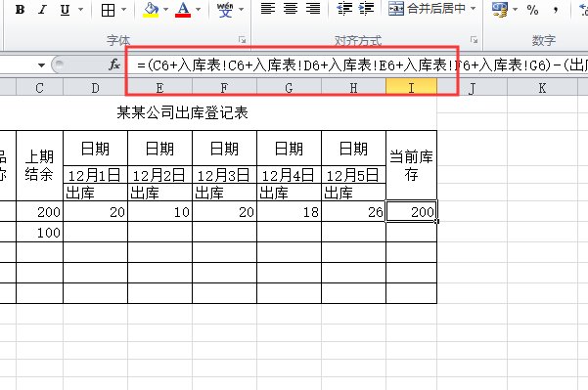588x390 pixels.
Task: Select column K header
Action: [x=542, y=88]
